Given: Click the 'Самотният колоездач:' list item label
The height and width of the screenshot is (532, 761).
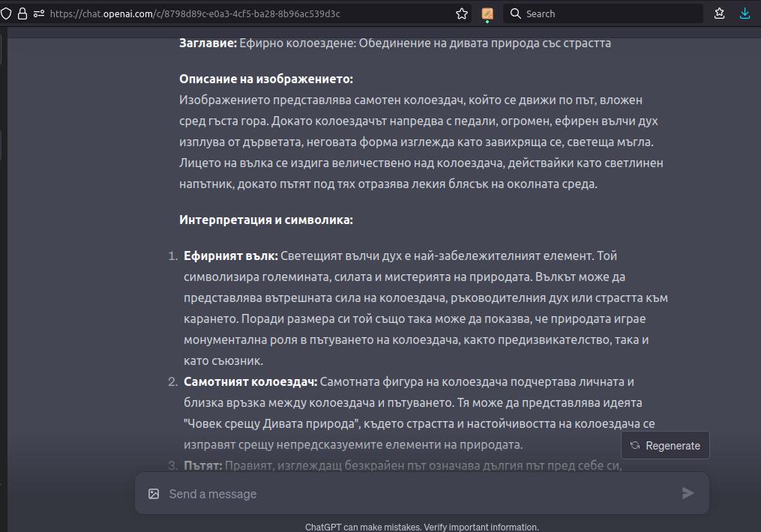Looking at the screenshot, I should 250,382.
